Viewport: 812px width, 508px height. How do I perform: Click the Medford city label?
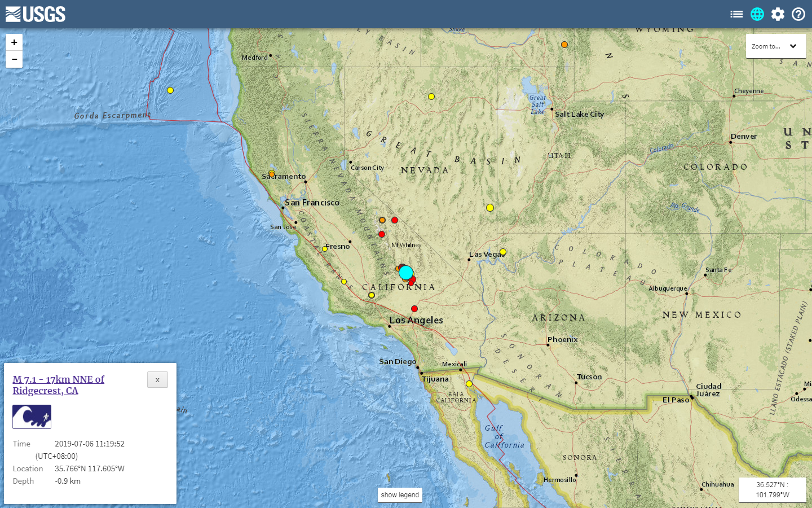click(x=255, y=58)
